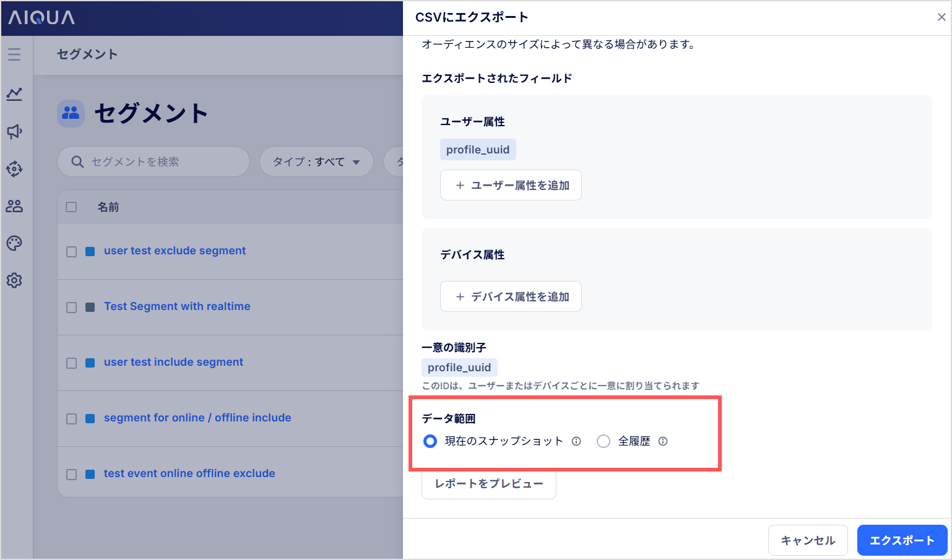The image size is (952, 560).
Task: Click blue color marker of user test include segment
Action: click(x=90, y=363)
